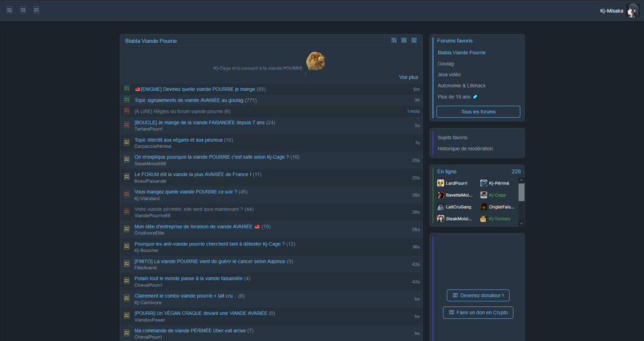Click the pinned featured message thumbnail image
This screenshot has width=644, height=341.
[315, 61]
